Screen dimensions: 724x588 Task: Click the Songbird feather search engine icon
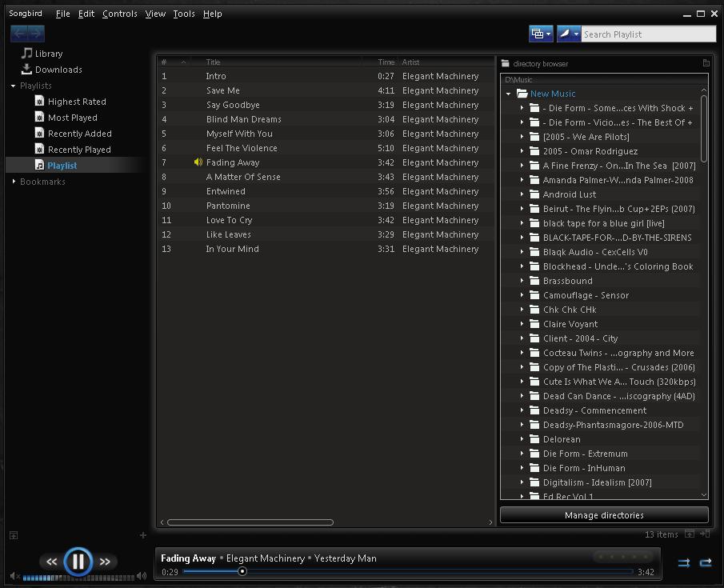pos(565,34)
